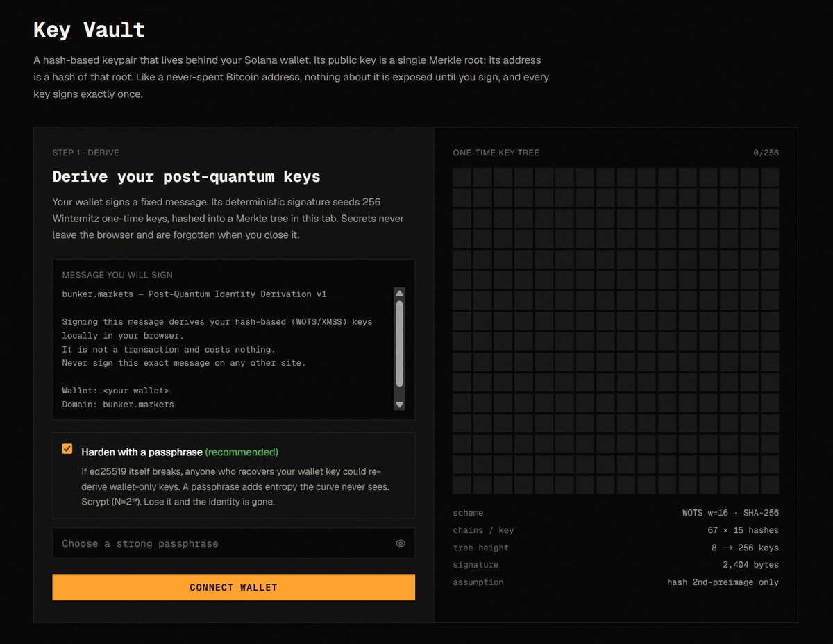Reveal passphrase with the eye icon
Viewport: 833px width, 644px height.
(x=401, y=543)
